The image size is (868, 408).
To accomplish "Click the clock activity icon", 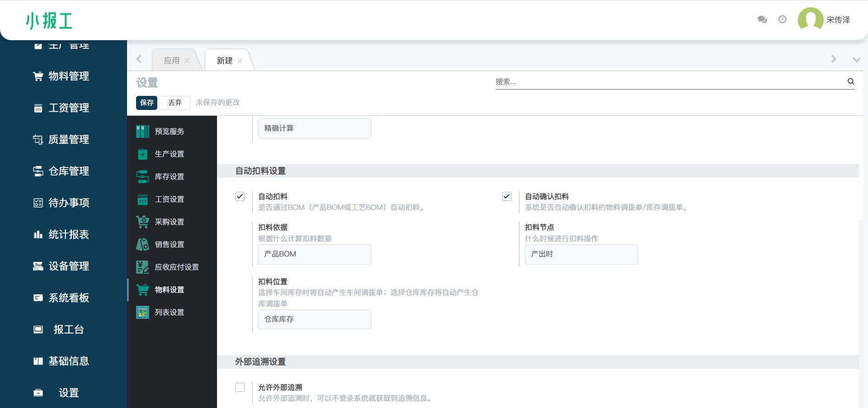I will (x=783, y=19).
